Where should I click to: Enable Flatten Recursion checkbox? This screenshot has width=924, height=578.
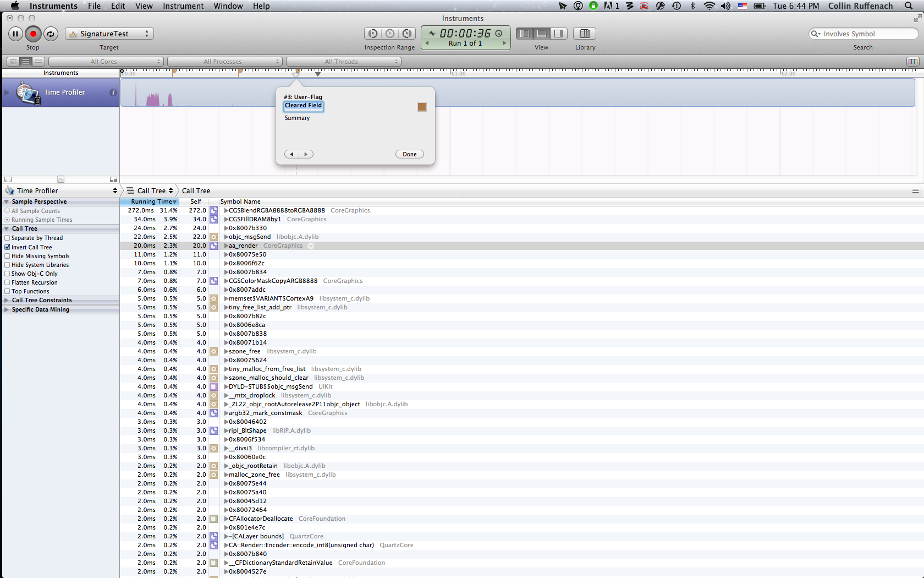coord(7,282)
